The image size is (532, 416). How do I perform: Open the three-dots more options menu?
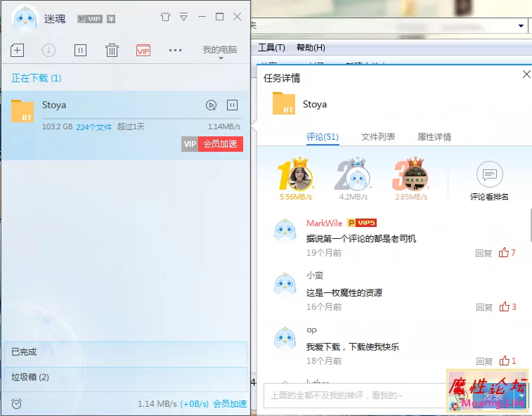(175, 50)
